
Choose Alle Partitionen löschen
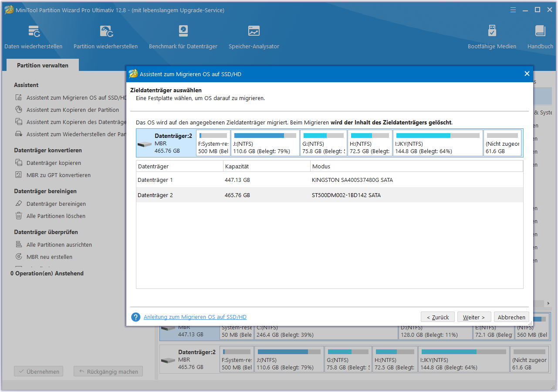tap(56, 216)
